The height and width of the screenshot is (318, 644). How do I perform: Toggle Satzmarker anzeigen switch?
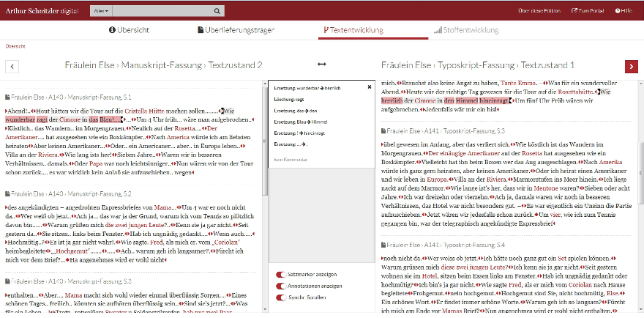click(x=281, y=274)
